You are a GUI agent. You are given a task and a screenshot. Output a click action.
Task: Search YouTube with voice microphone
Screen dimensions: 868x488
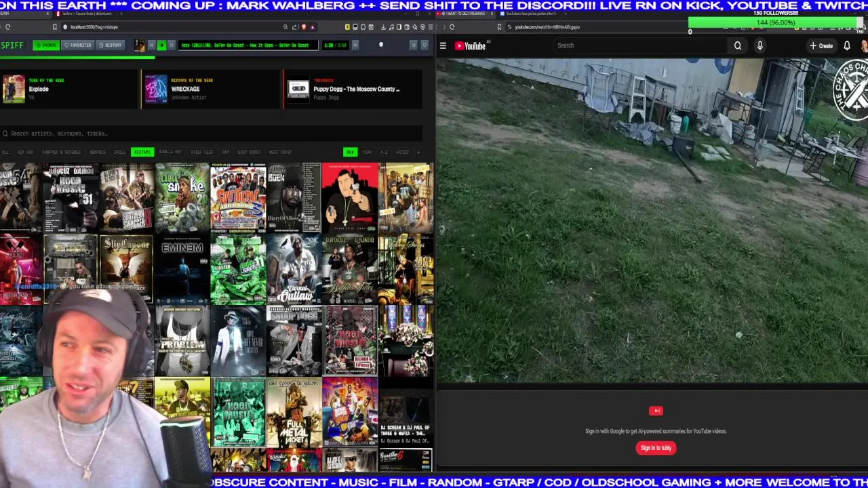click(760, 45)
